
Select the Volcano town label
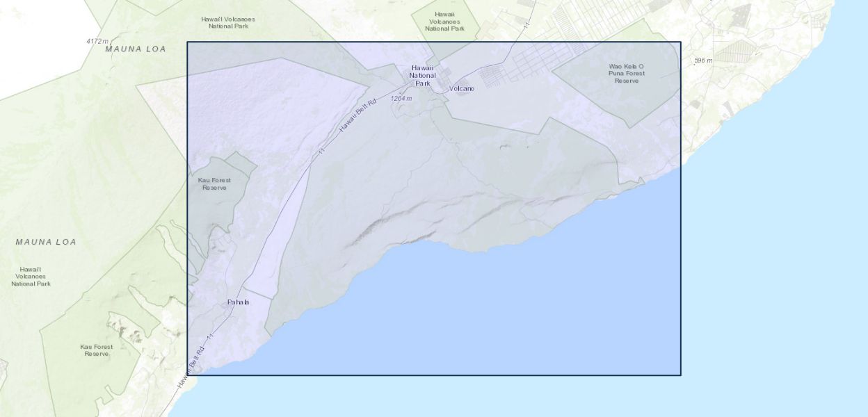(462, 89)
